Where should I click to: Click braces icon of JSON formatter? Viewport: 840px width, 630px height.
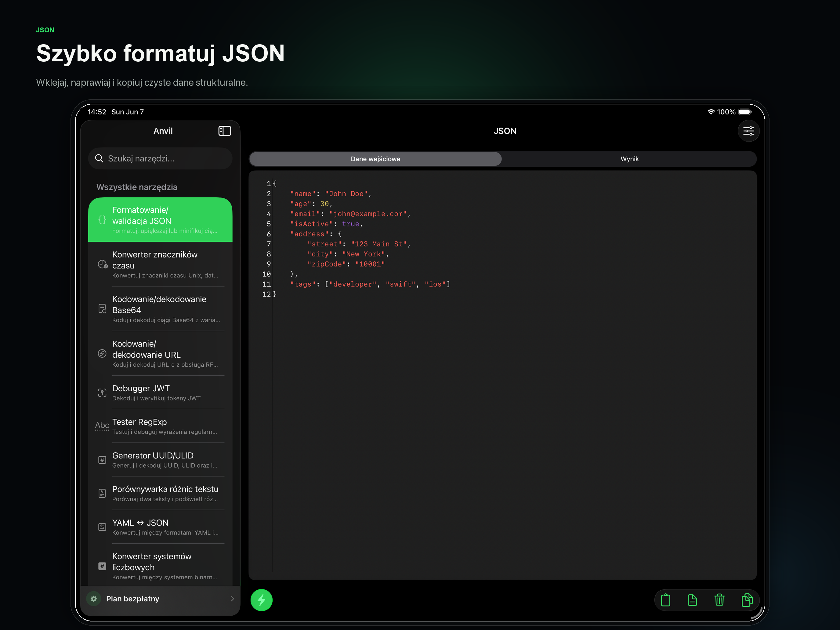click(x=102, y=219)
